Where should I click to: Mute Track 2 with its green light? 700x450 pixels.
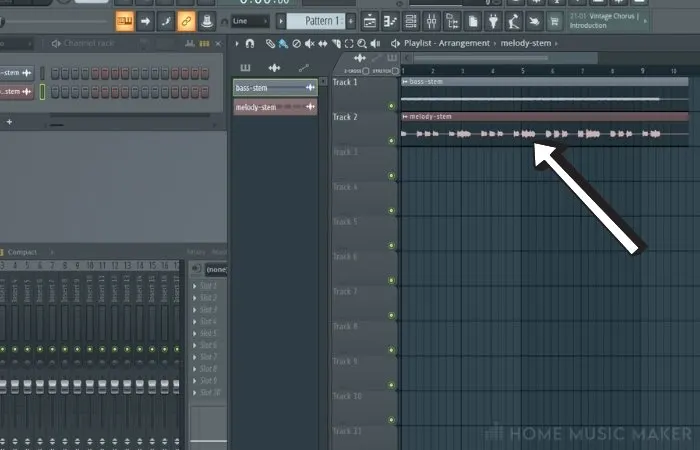pyautogui.click(x=392, y=141)
